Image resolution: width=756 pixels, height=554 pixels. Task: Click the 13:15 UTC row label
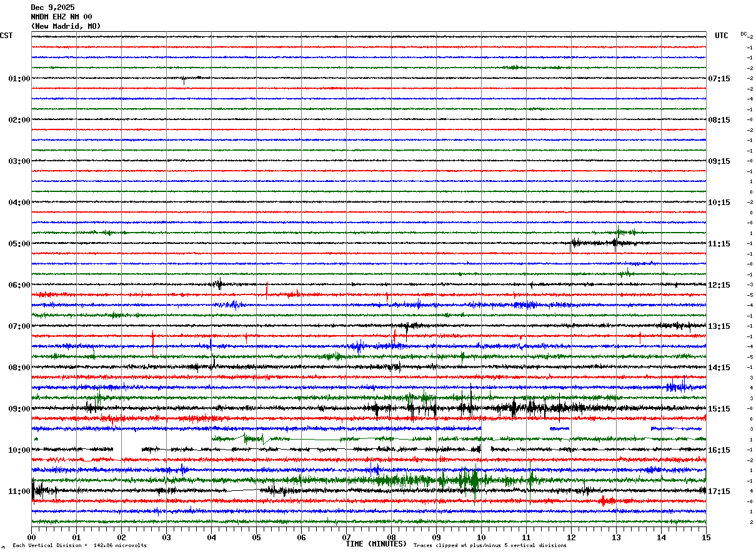click(x=719, y=326)
